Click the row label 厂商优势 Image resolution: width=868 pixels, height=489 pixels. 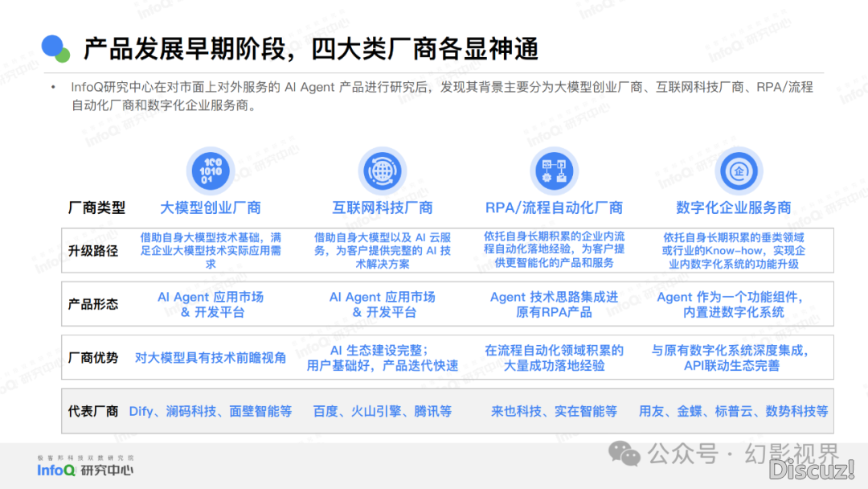pos(93,358)
